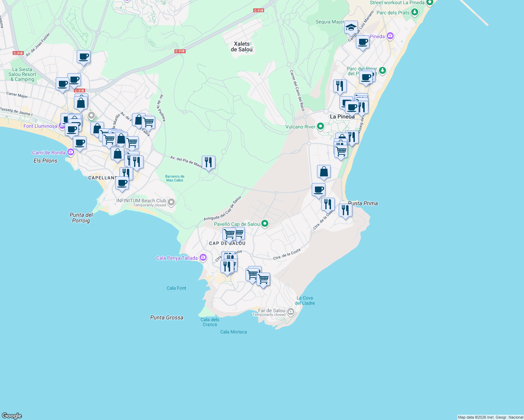Click the shopping cart pin above Cala Font
This screenshot has height=420, width=524.
[x=253, y=274]
